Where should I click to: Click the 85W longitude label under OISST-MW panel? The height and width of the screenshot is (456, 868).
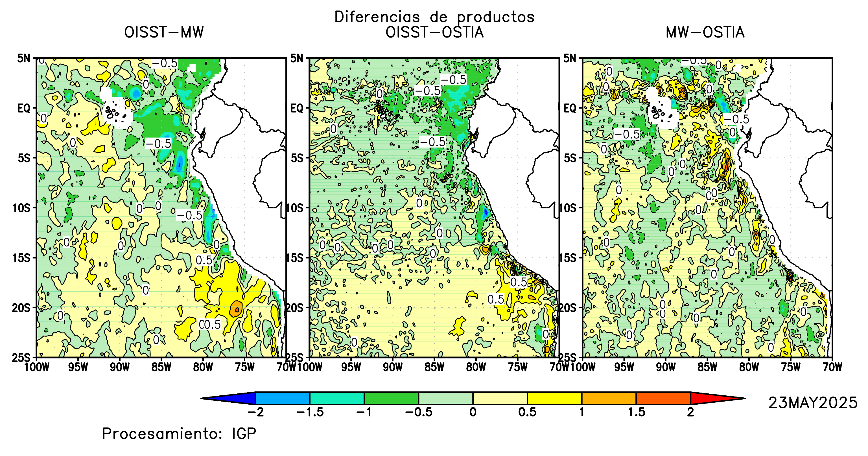(161, 367)
